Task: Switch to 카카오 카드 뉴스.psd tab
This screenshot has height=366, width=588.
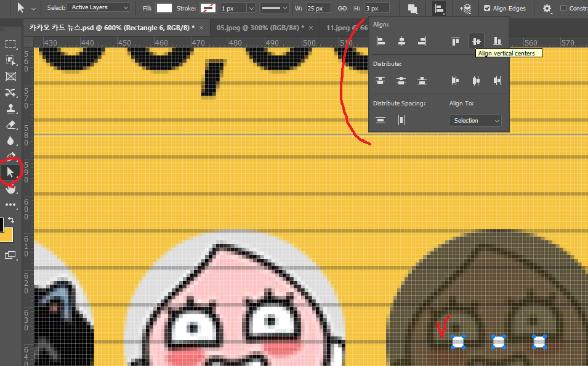Action: tap(111, 28)
